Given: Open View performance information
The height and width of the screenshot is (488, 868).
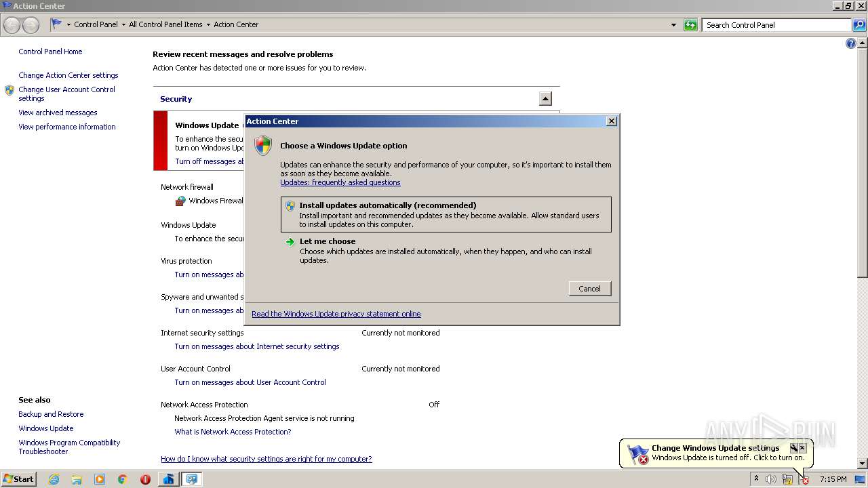Looking at the screenshot, I should (x=67, y=127).
